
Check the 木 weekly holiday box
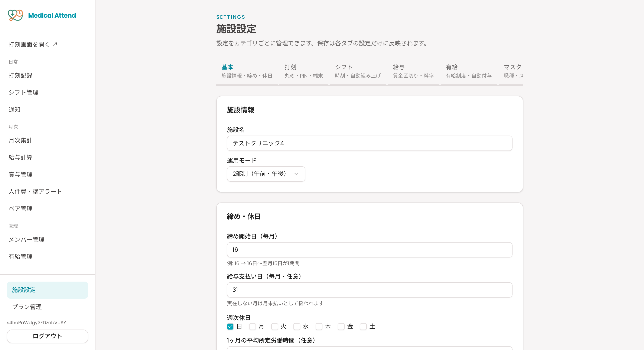319,327
